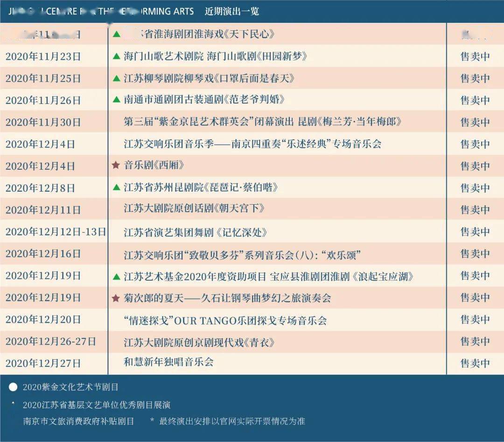The width and height of the screenshot is (504, 442).
Task: Click legend text 南京市文旅消费政府补贴剧目
Action: [x=78, y=421]
